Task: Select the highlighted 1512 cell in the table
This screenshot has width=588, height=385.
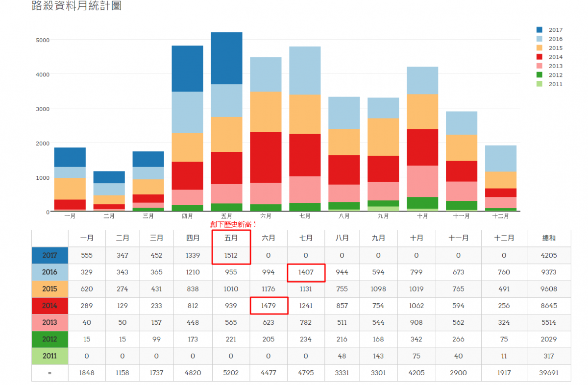Action: (231, 255)
